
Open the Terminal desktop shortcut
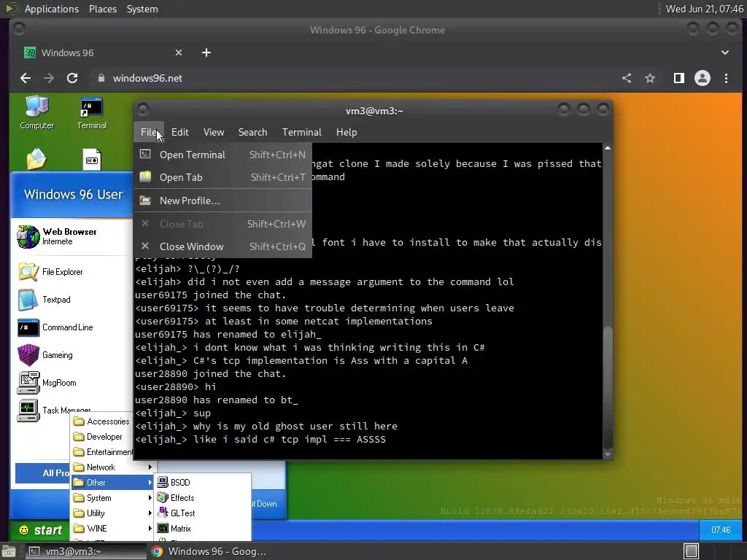click(x=91, y=112)
